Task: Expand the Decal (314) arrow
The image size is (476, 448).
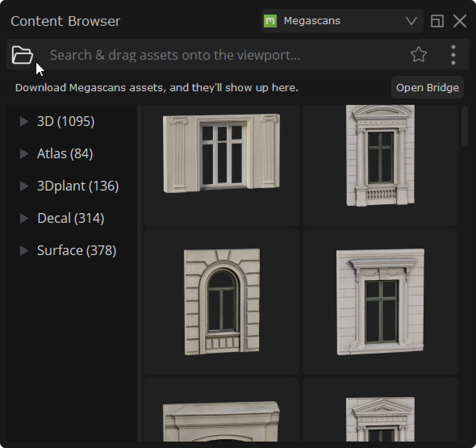Action: (24, 218)
